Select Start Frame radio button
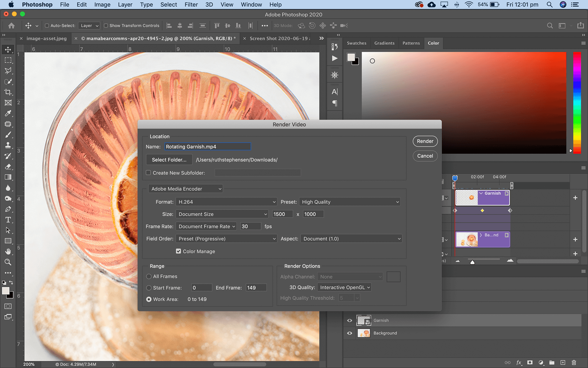588x368 pixels. 149,288
